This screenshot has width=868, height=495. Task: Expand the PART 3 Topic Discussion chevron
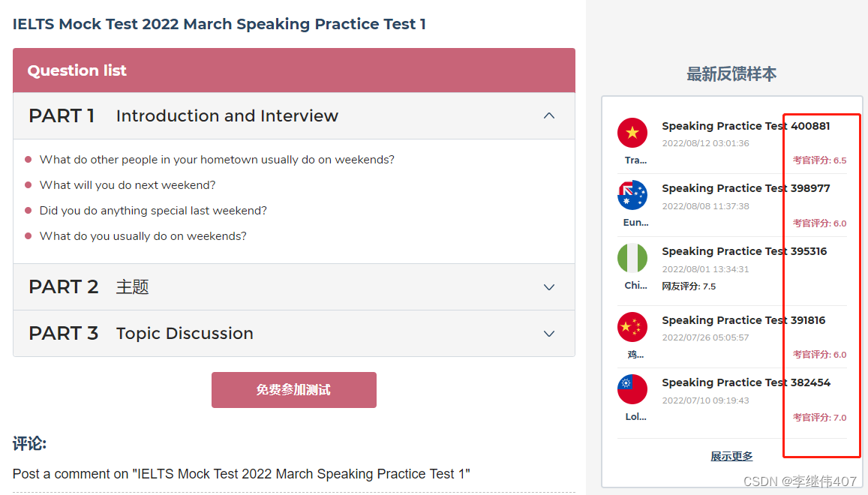(x=548, y=334)
